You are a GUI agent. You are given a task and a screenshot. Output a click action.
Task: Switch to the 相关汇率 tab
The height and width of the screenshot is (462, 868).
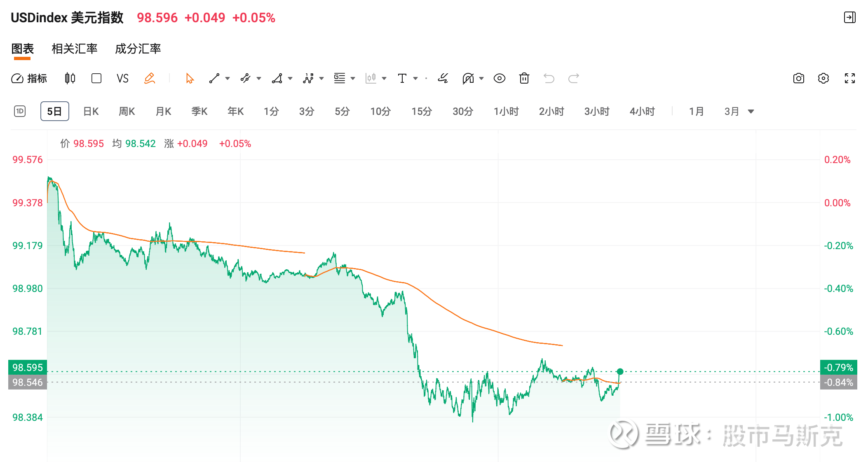pyautogui.click(x=74, y=49)
